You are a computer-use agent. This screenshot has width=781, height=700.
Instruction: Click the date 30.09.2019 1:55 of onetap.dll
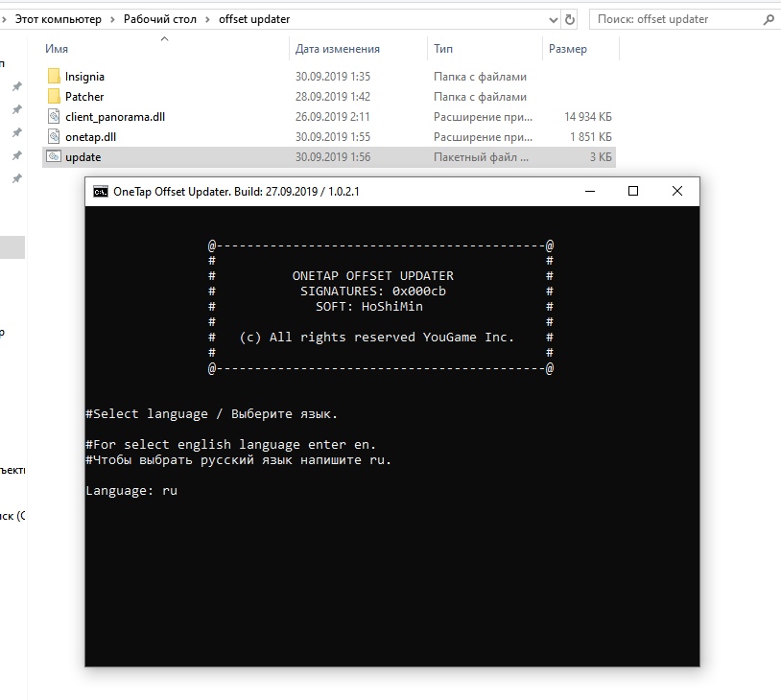pyautogui.click(x=333, y=137)
